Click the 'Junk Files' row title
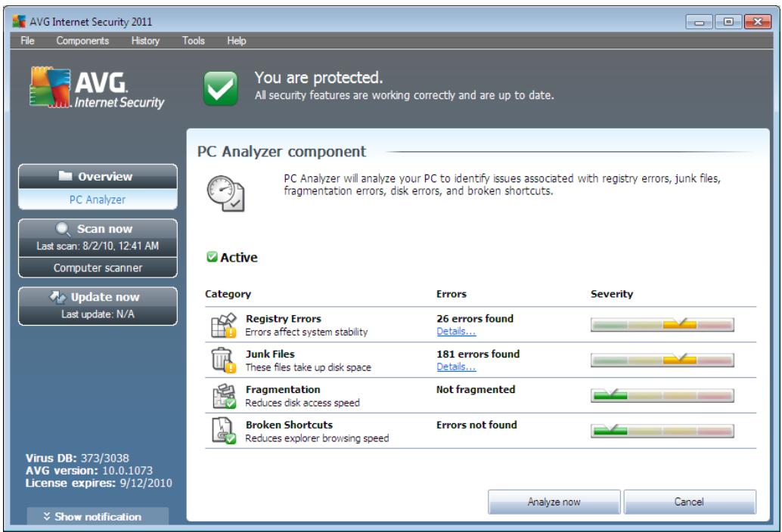The height and width of the screenshot is (532, 782). 270,354
